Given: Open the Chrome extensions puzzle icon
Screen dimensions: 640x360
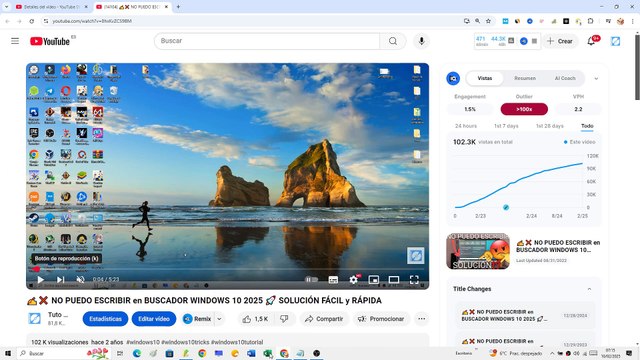Looking at the screenshot, I should tap(591, 21).
